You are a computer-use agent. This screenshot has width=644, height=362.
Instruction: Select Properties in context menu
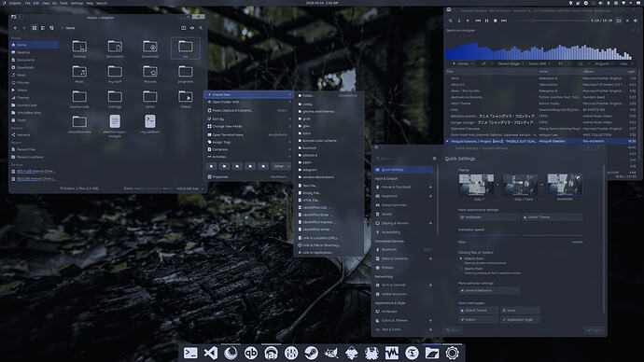click(248, 177)
